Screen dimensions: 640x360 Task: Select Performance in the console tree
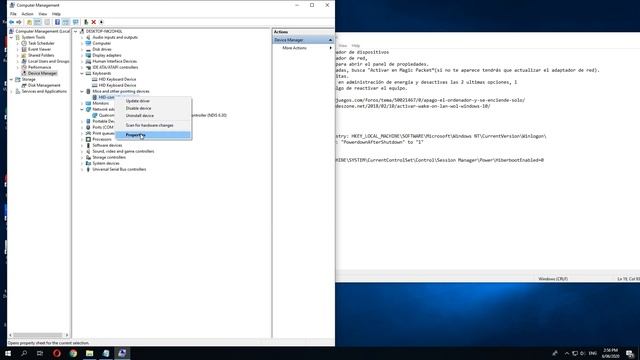pos(40,67)
